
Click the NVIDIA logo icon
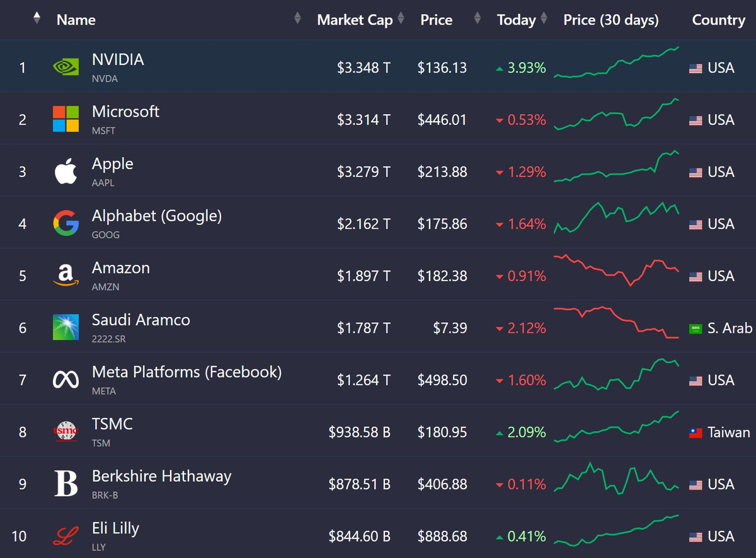(x=66, y=67)
